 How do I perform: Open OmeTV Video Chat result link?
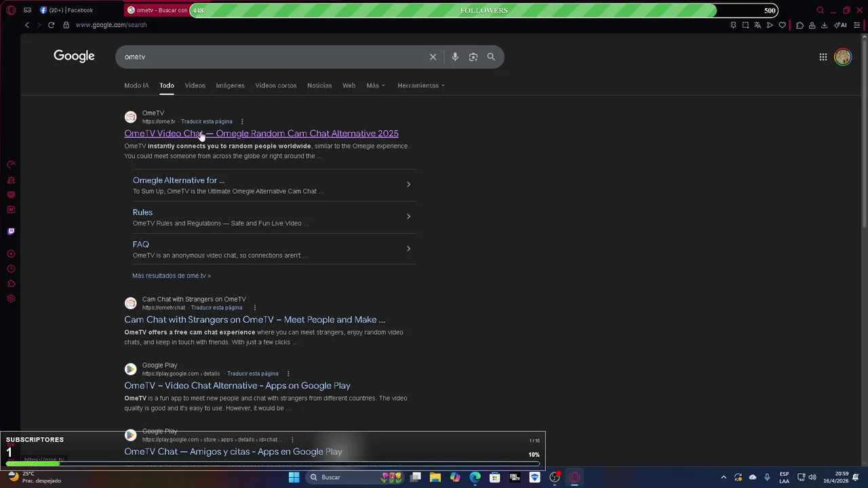pyautogui.click(x=261, y=134)
